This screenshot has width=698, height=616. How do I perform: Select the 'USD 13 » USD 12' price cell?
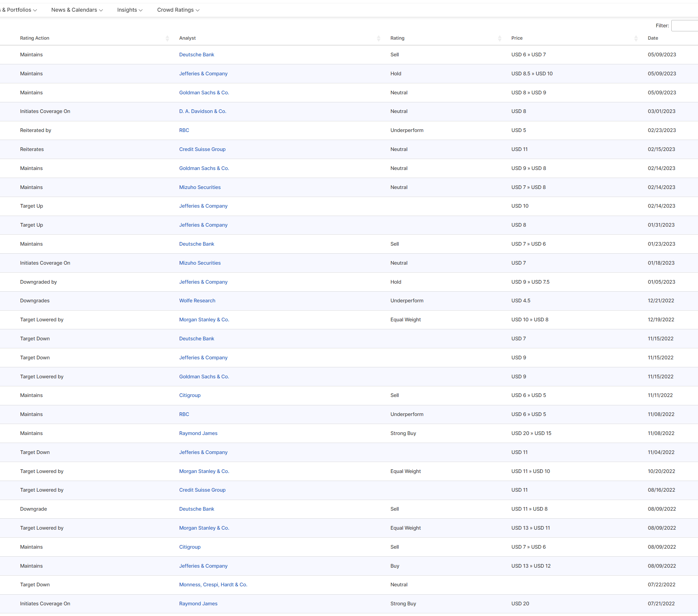pyautogui.click(x=531, y=566)
